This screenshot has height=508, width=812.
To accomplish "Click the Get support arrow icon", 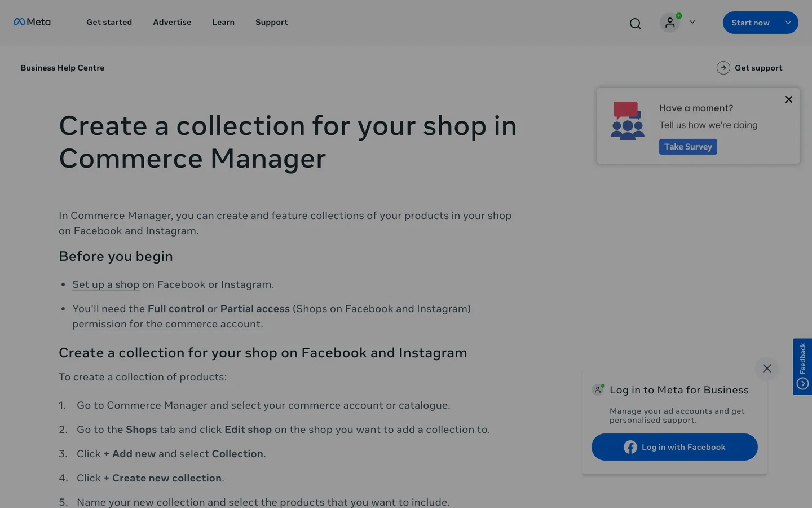I will (723, 68).
